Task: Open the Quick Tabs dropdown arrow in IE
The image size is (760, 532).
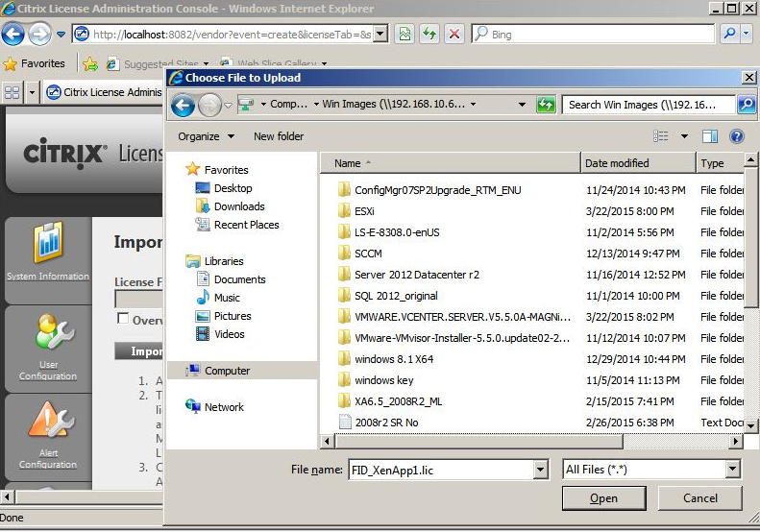Action: [x=32, y=92]
